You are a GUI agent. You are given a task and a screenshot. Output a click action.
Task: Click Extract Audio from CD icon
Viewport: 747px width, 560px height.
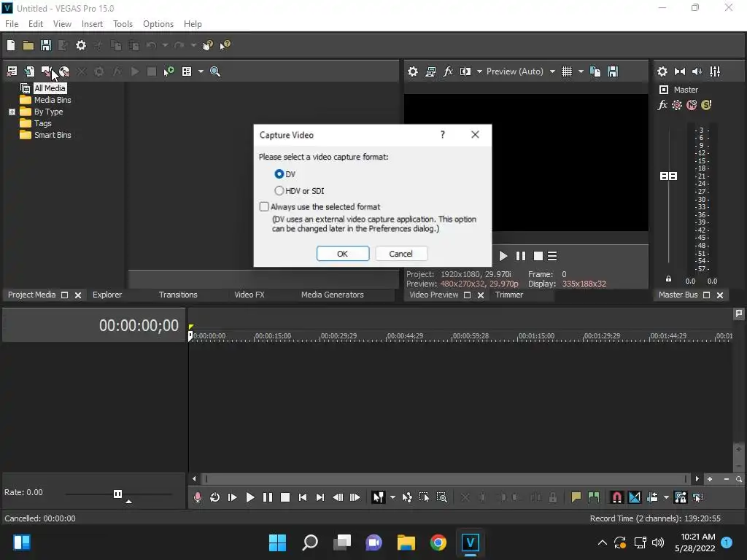pyautogui.click(x=64, y=71)
